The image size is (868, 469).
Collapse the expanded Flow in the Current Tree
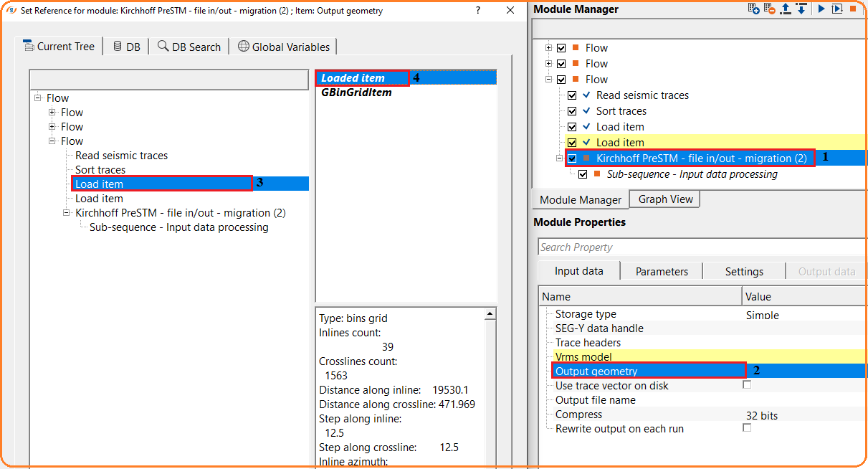pos(52,141)
